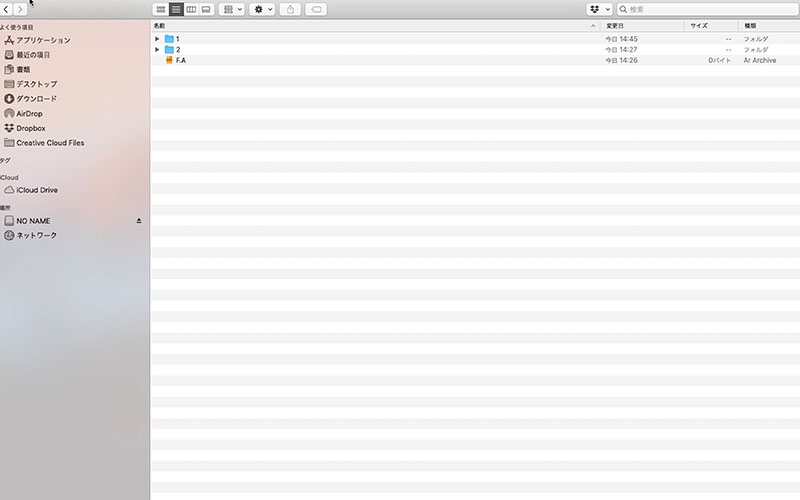The height and width of the screenshot is (500, 800).
Task: Click the Share toolbar button
Action: coord(291,9)
